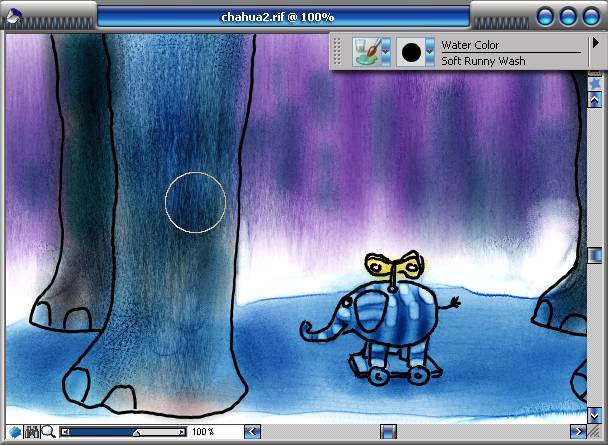Image resolution: width=608 pixels, height=445 pixels.
Task: Click the zoom-in end of the zoom slider
Action: [x=181, y=432]
